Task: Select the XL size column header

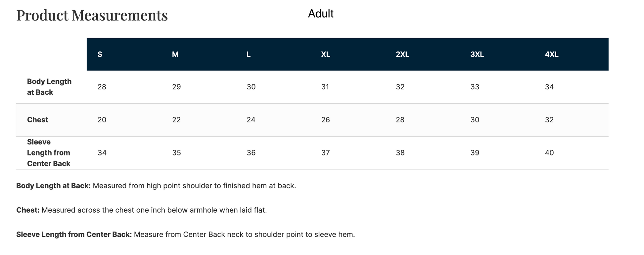Action: (325, 55)
